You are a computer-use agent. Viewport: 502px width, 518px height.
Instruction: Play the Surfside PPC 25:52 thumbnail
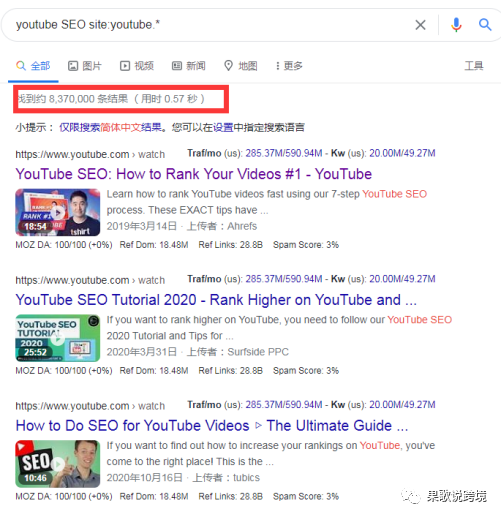point(58,338)
